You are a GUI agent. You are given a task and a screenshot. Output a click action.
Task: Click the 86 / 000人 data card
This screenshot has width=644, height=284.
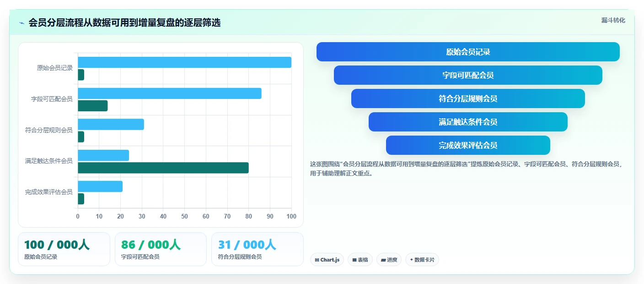161,249
